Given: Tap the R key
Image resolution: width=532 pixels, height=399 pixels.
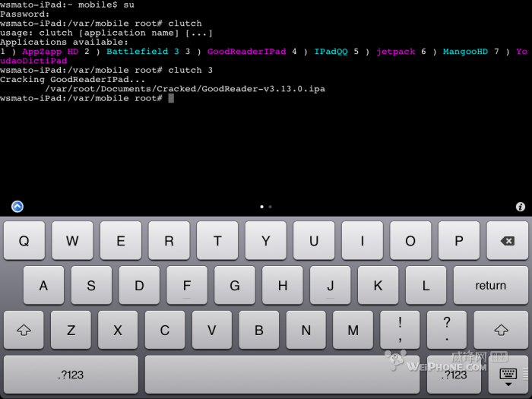Looking at the screenshot, I should (169, 241).
